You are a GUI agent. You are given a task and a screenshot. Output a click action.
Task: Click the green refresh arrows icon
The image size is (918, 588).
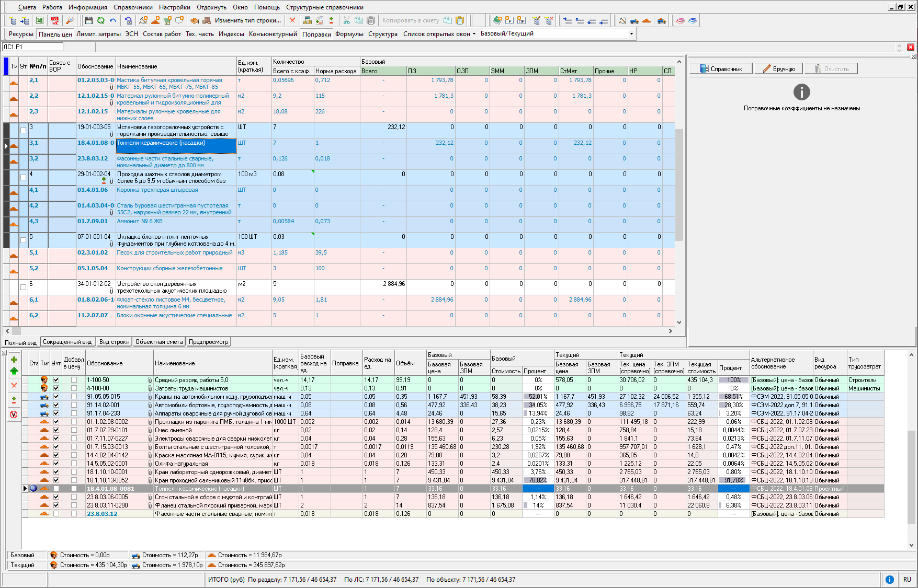tap(100, 20)
